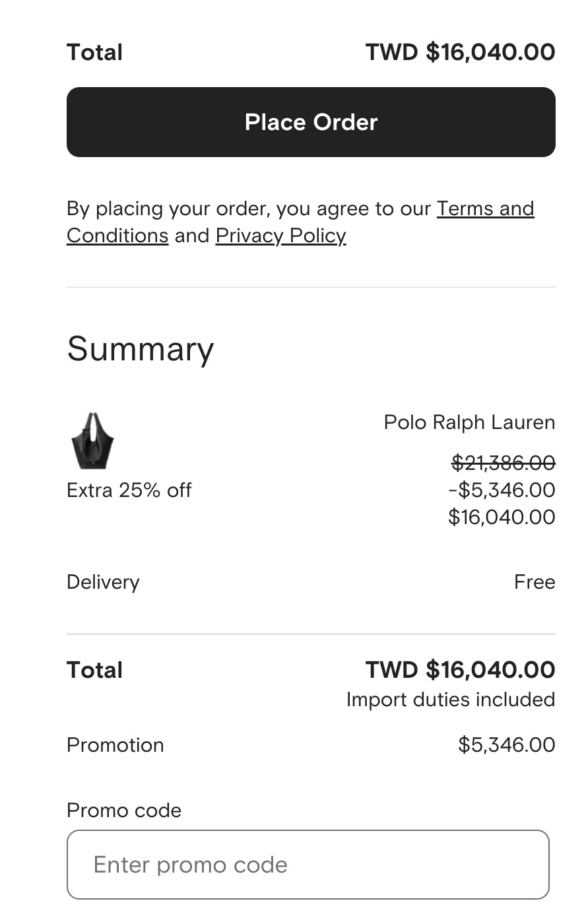Click the Promotion label
This screenshot has height=924, width=586.
click(115, 745)
